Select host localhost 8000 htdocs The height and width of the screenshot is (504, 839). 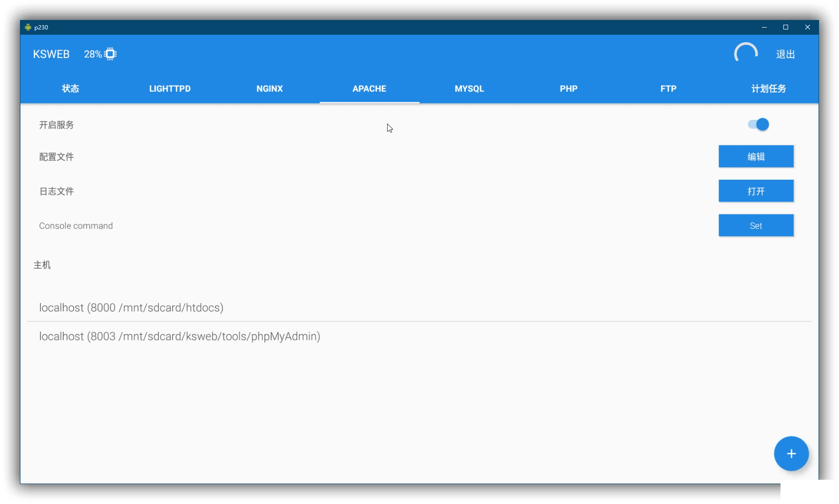[x=419, y=308]
